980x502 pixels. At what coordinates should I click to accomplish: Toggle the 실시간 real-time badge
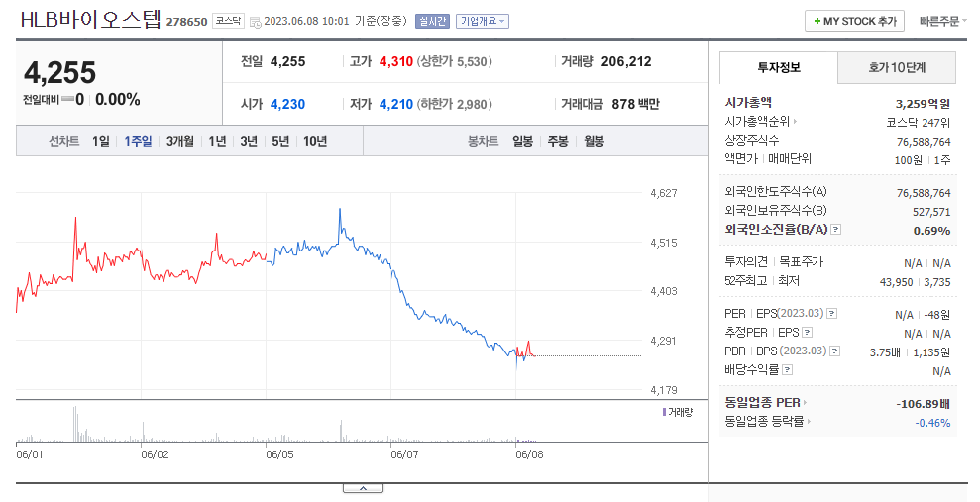432,21
